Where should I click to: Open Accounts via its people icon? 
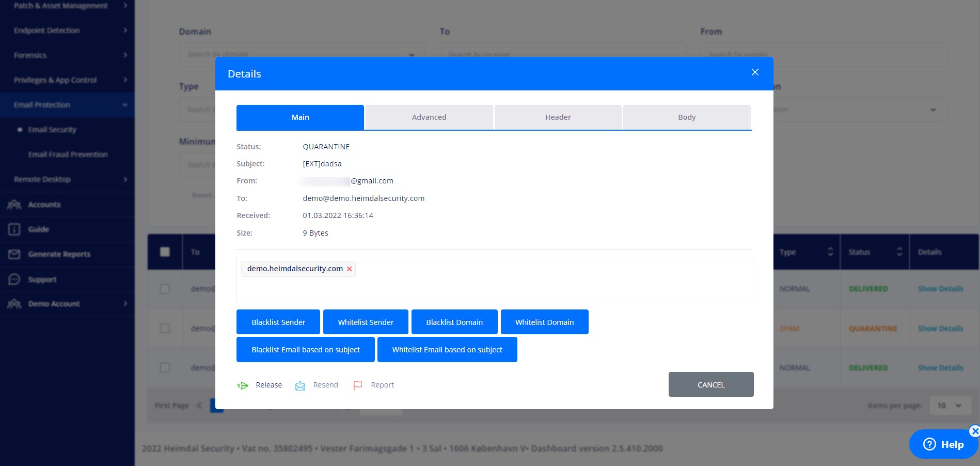(14, 205)
